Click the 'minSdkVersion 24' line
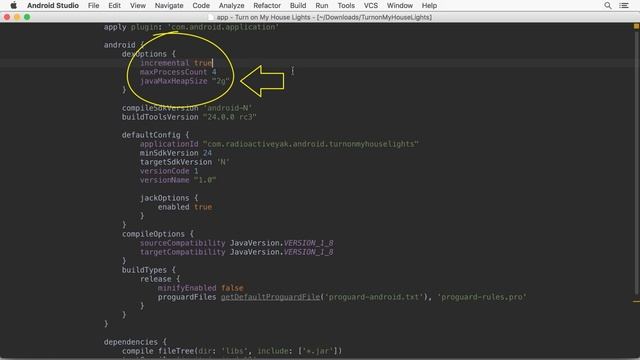Image resolution: width=640 pixels, height=360 pixels. point(176,153)
